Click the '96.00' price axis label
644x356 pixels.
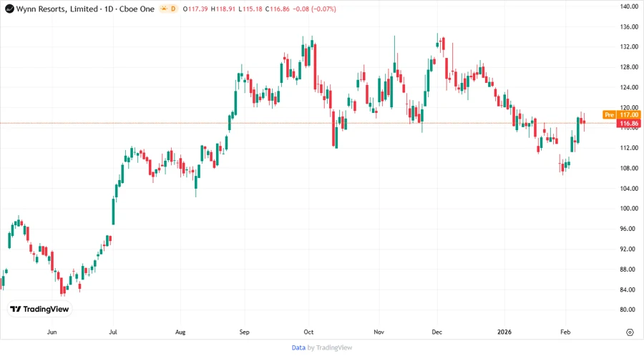(x=629, y=229)
